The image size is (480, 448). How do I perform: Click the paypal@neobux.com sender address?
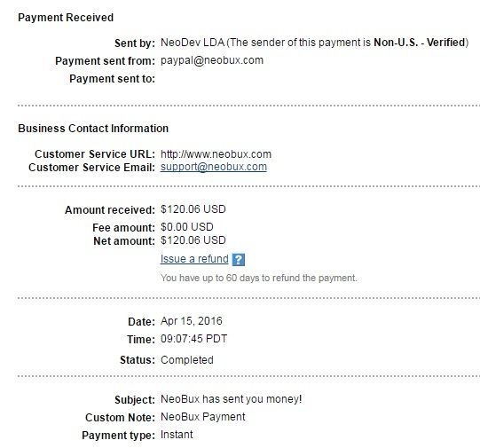[212, 60]
